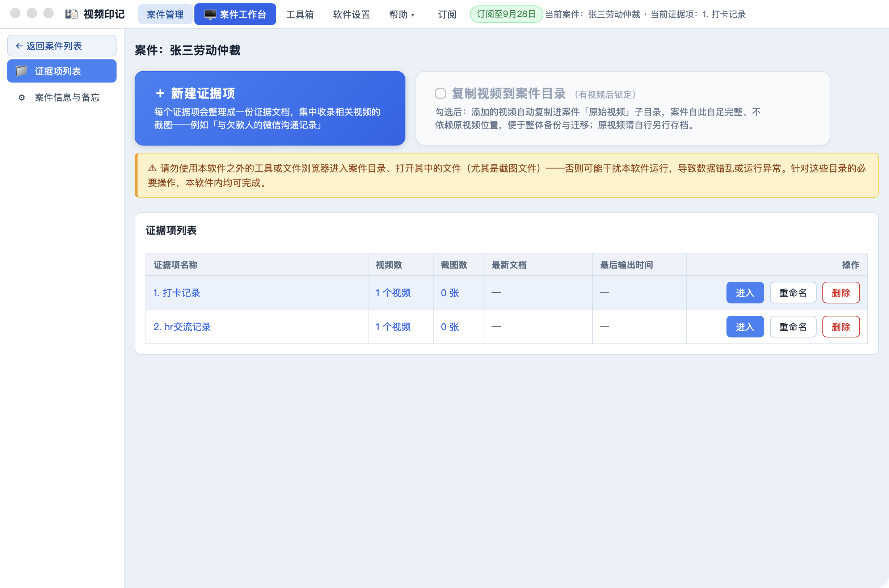Click the 视频印记 app logo icon

(x=71, y=14)
